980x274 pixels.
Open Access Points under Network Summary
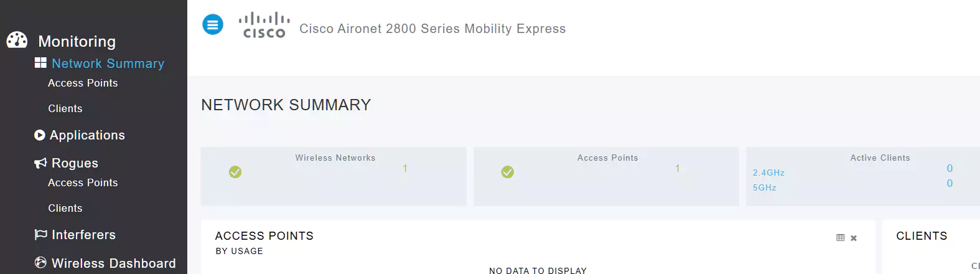pos(83,83)
